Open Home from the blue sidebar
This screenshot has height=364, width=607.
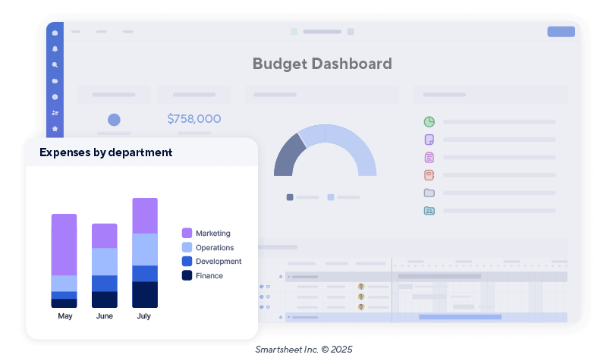click(x=55, y=33)
